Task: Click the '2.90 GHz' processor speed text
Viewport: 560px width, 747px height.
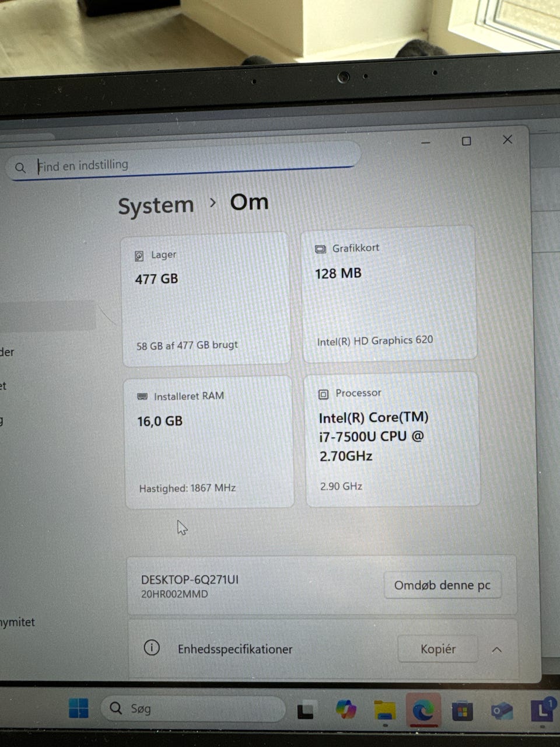Action: [341, 486]
